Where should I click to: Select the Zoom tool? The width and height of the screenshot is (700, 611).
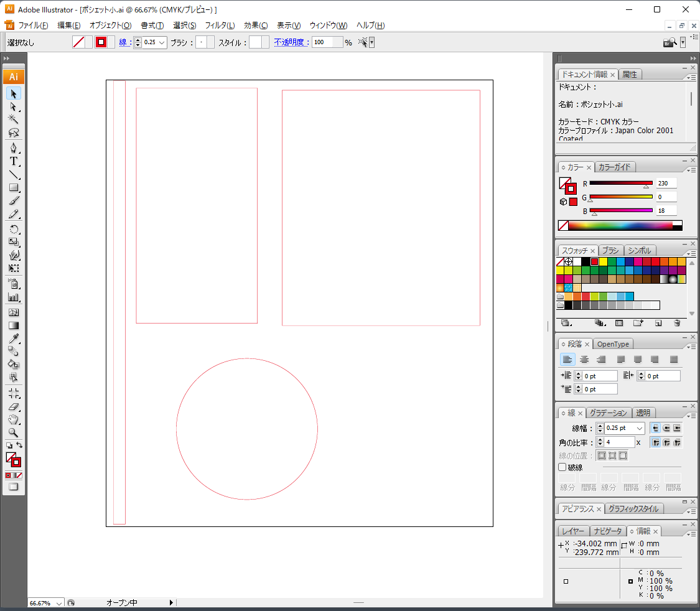pos(14,432)
